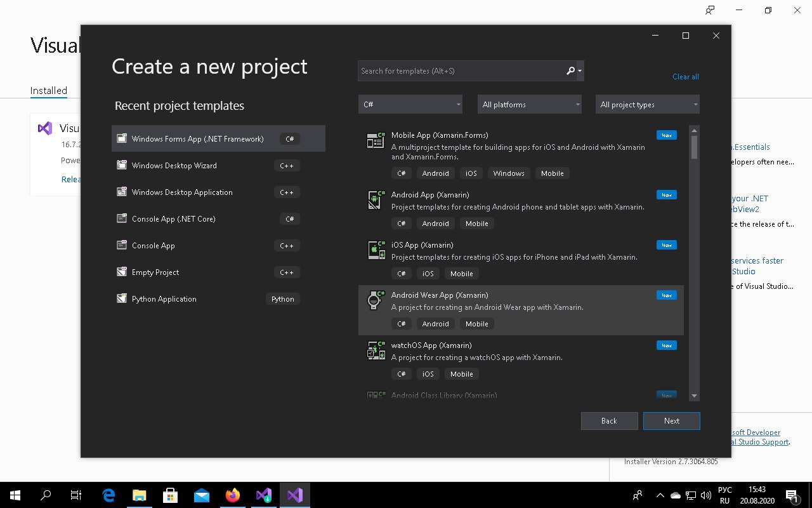This screenshot has height=508, width=812.
Task: Click the Back button
Action: 609,421
